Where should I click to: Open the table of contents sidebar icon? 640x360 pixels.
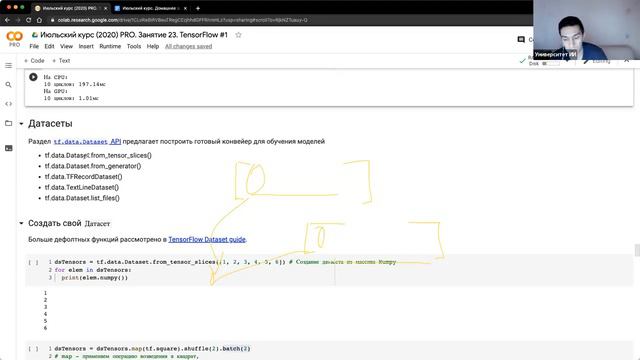[x=8, y=65]
